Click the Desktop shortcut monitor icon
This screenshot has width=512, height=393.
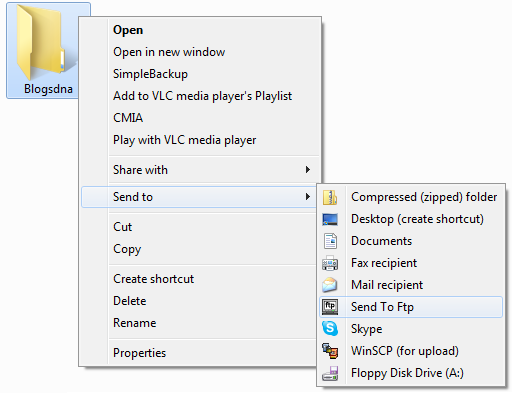point(330,219)
